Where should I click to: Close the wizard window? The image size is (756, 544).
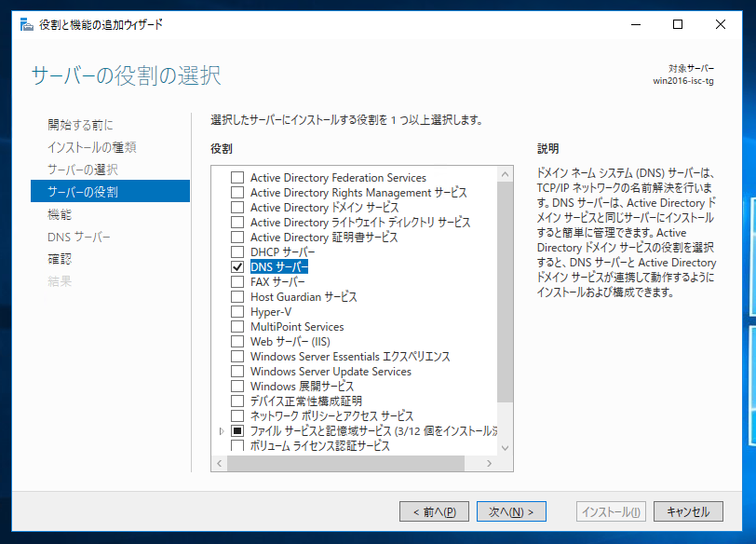point(721,24)
